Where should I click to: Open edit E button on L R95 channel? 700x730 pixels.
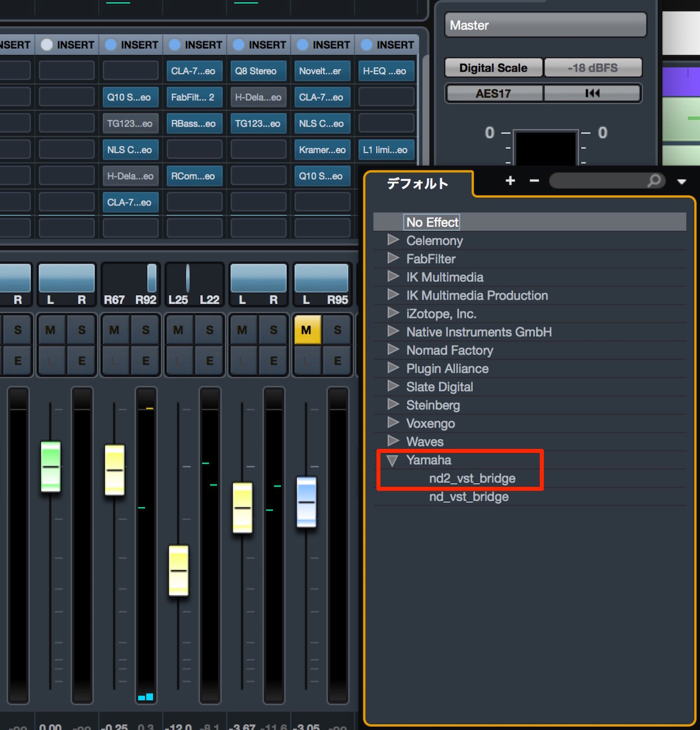click(x=337, y=361)
